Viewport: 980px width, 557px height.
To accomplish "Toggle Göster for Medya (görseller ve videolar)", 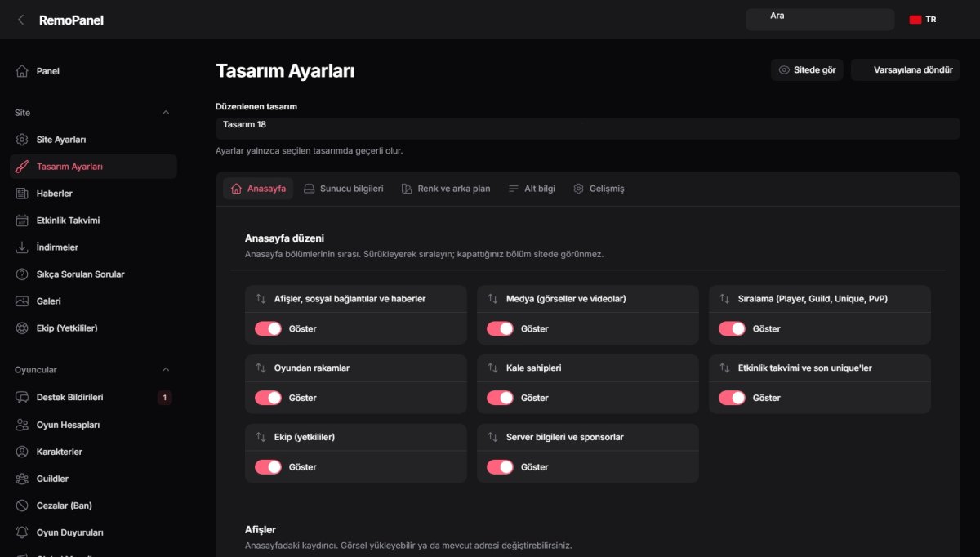I will click(x=501, y=328).
